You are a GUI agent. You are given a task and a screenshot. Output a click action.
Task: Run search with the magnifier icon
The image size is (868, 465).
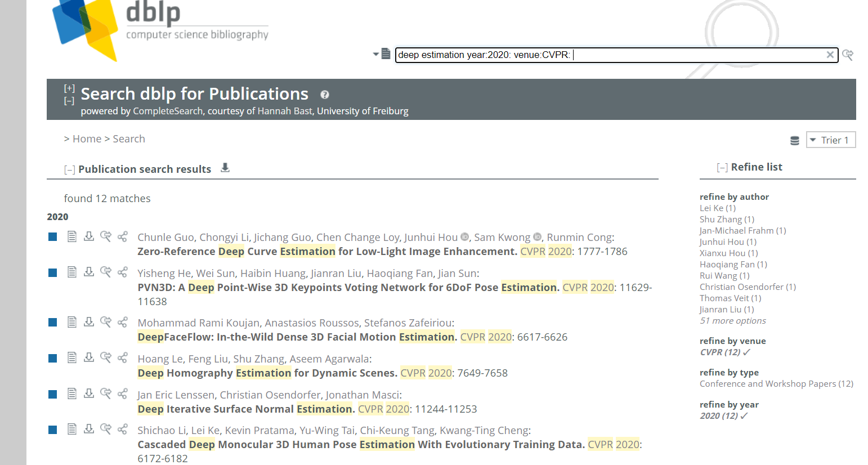click(x=848, y=55)
